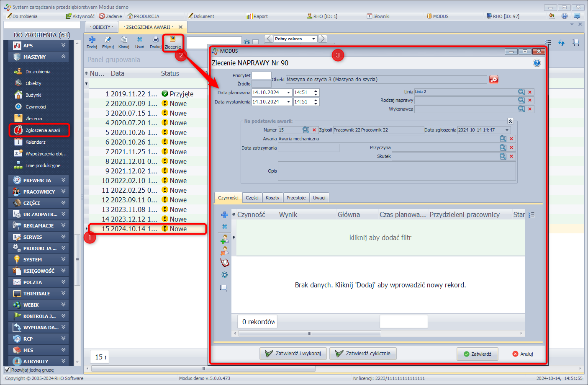Click the Anuluj button
This screenshot has height=385, width=588.
tap(523, 354)
